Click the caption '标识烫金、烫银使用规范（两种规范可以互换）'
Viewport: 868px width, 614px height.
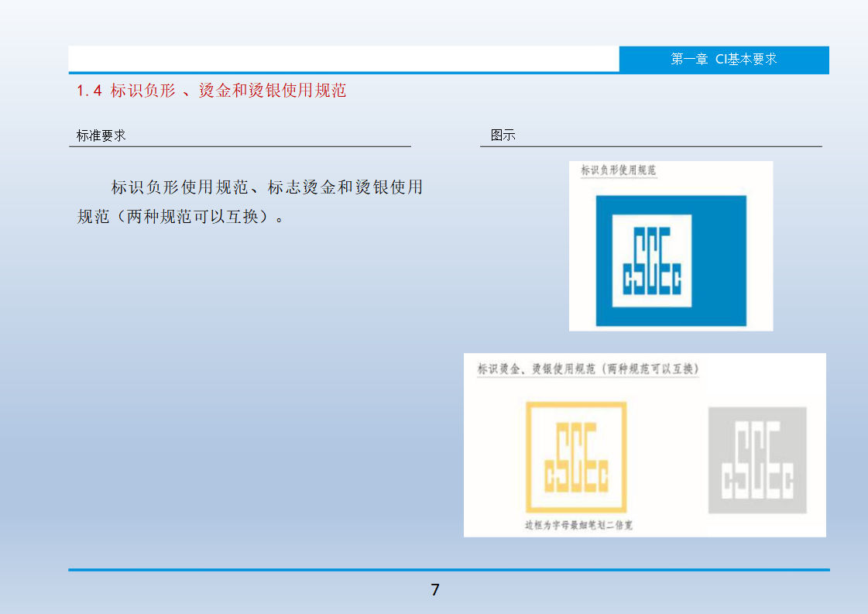click(588, 369)
